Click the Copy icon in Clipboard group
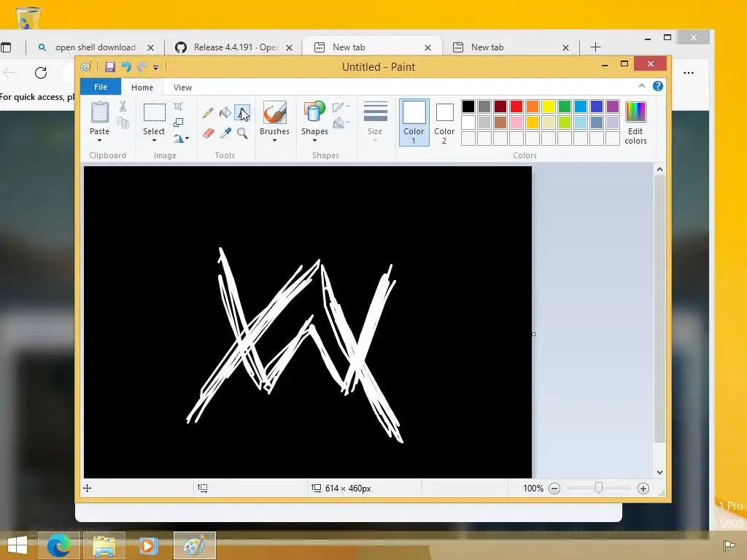This screenshot has width=747, height=560. [x=123, y=122]
